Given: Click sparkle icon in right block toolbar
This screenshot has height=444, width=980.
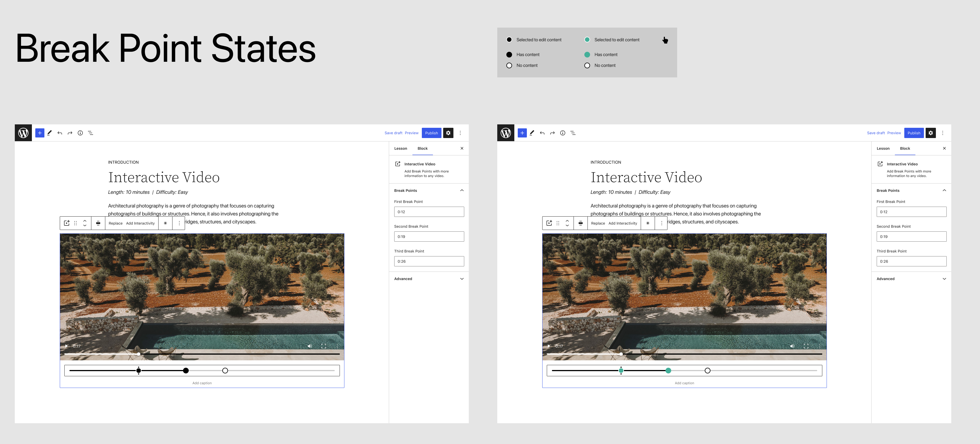Looking at the screenshot, I should click(648, 223).
